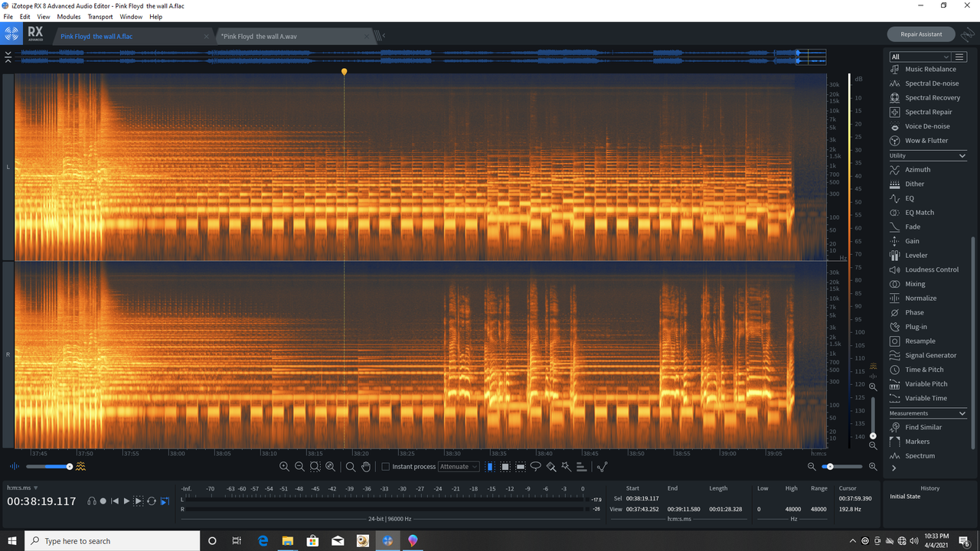Open the File menu
980x551 pixels.
tap(8, 16)
